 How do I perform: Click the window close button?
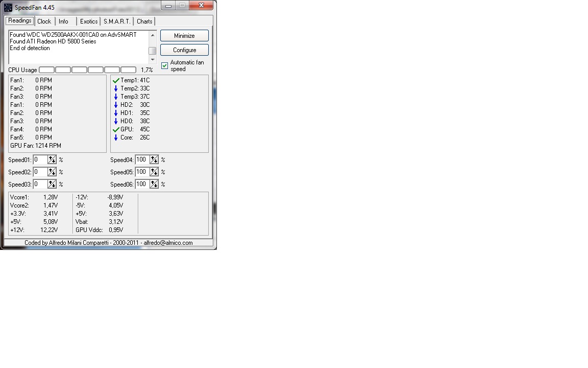coord(202,5)
